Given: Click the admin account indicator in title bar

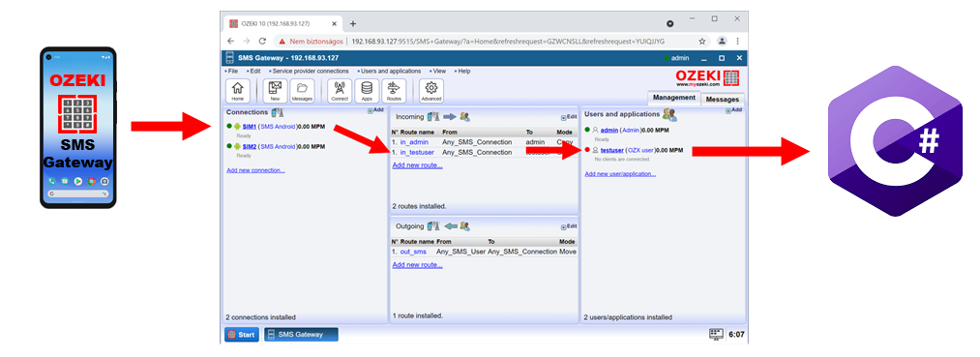Looking at the screenshot, I should (676, 58).
